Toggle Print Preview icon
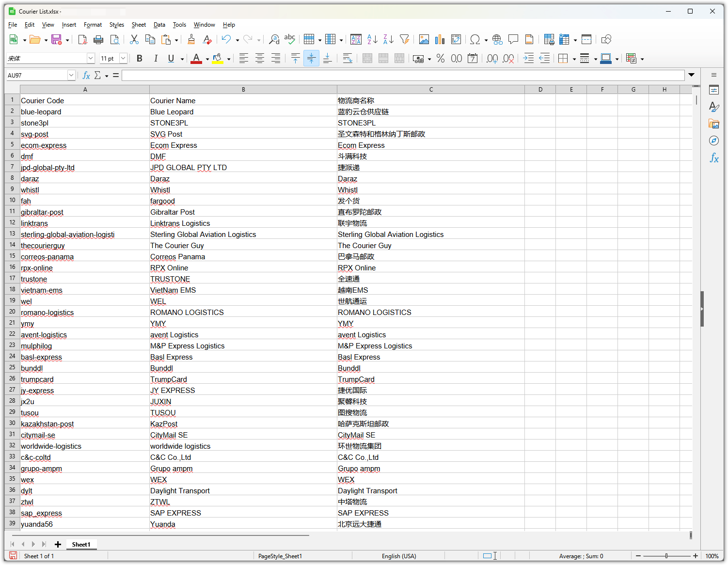This screenshot has height=565, width=728. [x=115, y=40]
